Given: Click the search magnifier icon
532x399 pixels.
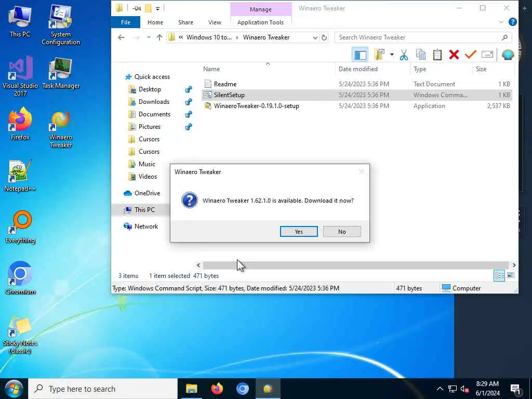Looking at the screenshot, I should pyautogui.click(x=505, y=37).
